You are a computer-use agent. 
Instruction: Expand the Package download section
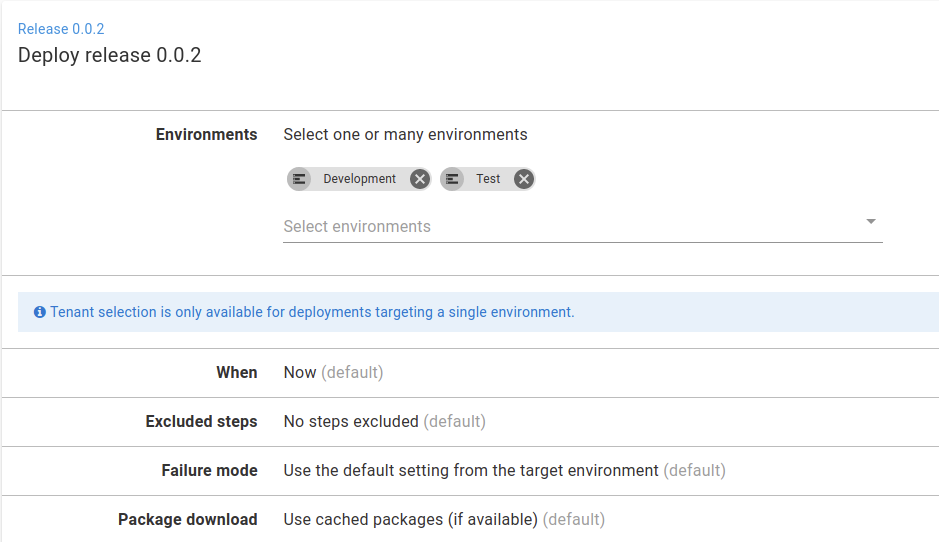point(470,519)
